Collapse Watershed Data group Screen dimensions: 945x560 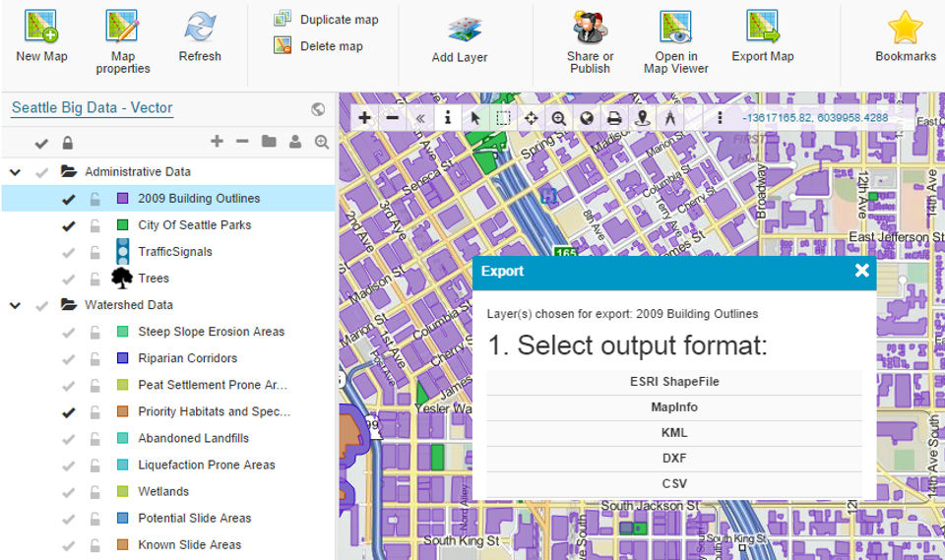(x=15, y=306)
